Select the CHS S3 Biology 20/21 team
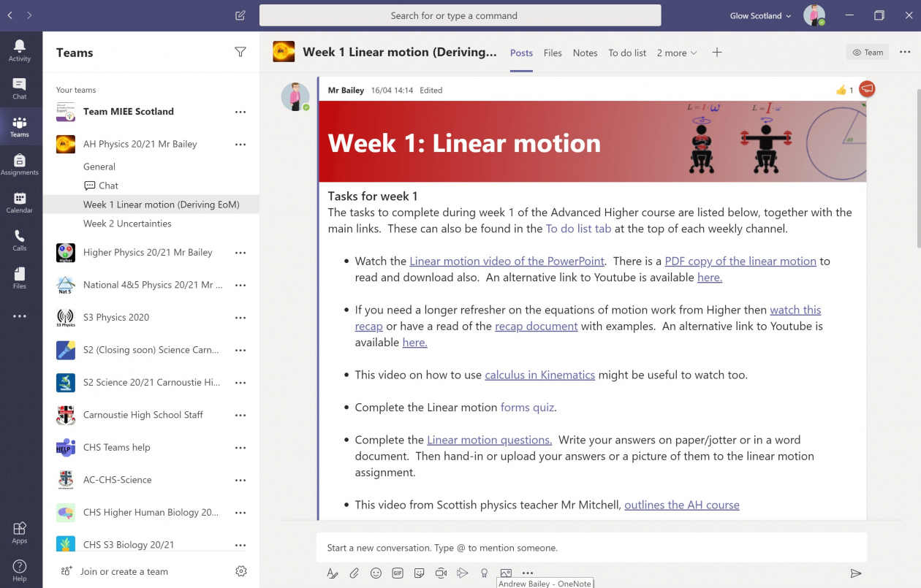The image size is (921, 588). [x=151, y=545]
